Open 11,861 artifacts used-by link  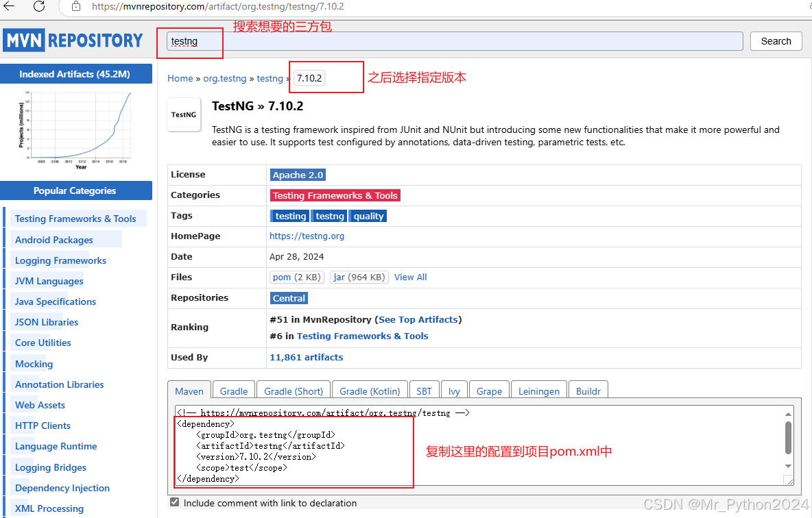pos(306,357)
